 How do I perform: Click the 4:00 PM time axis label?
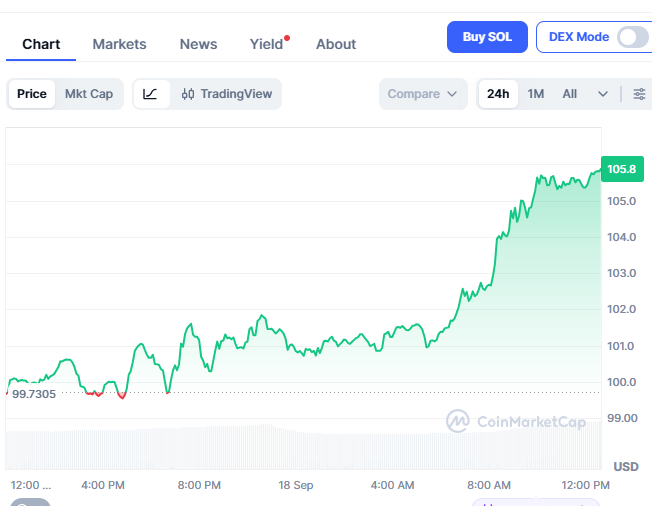click(x=103, y=485)
